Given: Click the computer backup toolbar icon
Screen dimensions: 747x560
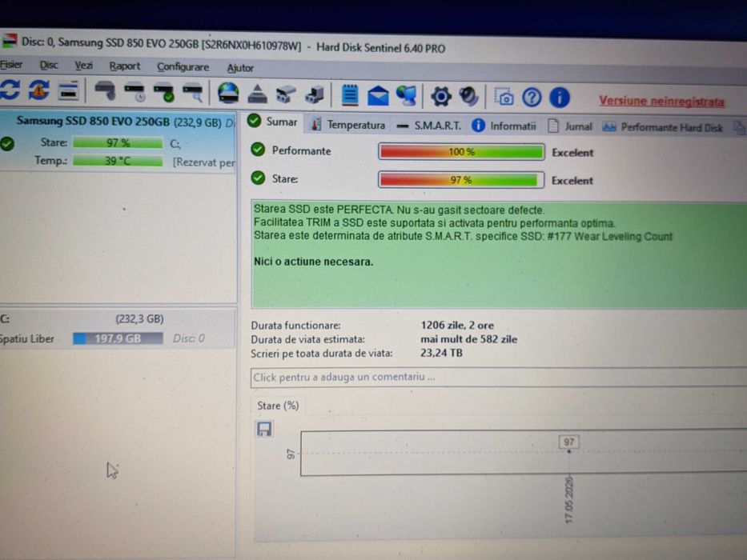Looking at the screenshot, I should click(x=315, y=94).
